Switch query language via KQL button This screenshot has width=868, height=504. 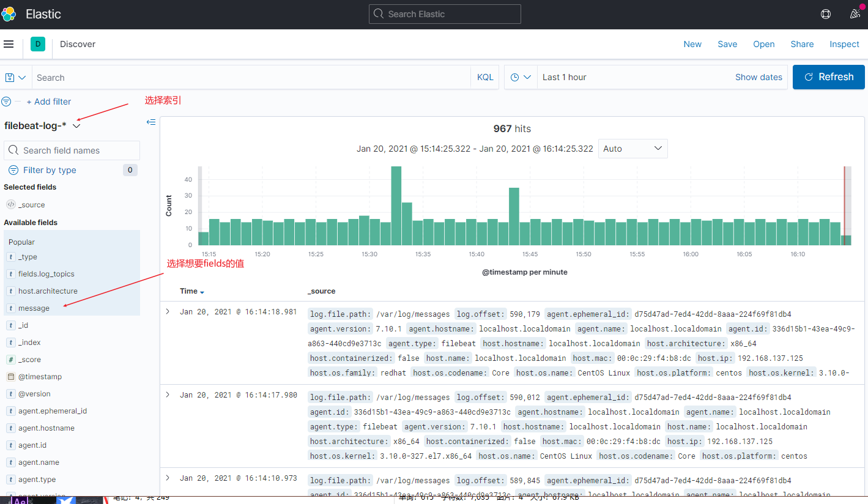click(485, 78)
